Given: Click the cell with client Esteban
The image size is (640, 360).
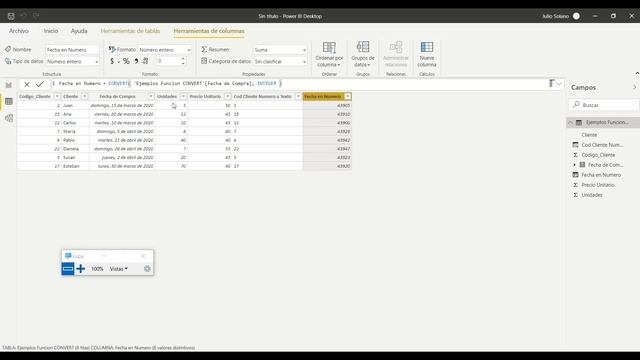Looking at the screenshot, I should (x=75, y=166).
